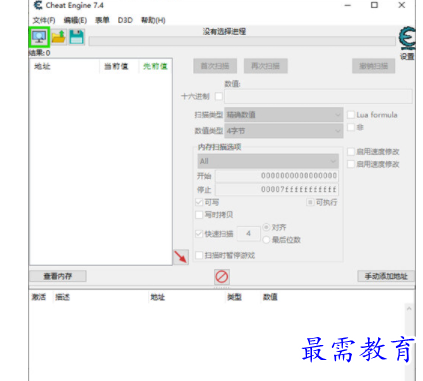Click the Cheat Engine title bar icon
Screen dimensions: 423x381
coord(38,5)
